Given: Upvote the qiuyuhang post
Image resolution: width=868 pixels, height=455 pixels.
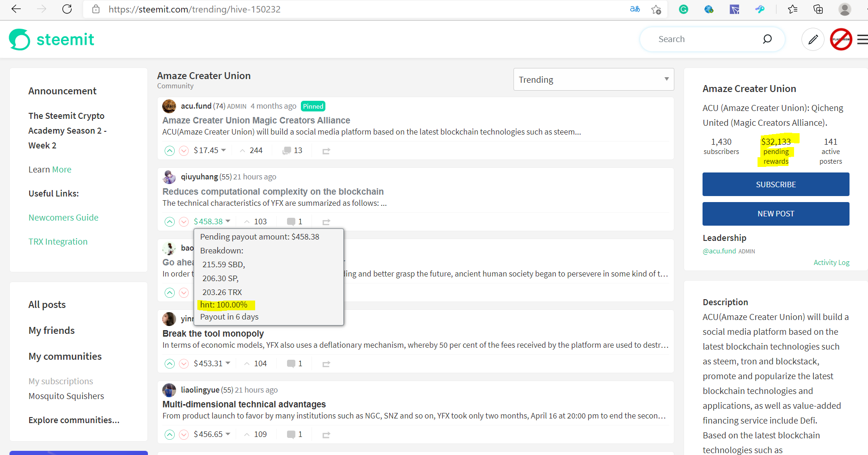Looking at the screenshot, I should 170,222.
